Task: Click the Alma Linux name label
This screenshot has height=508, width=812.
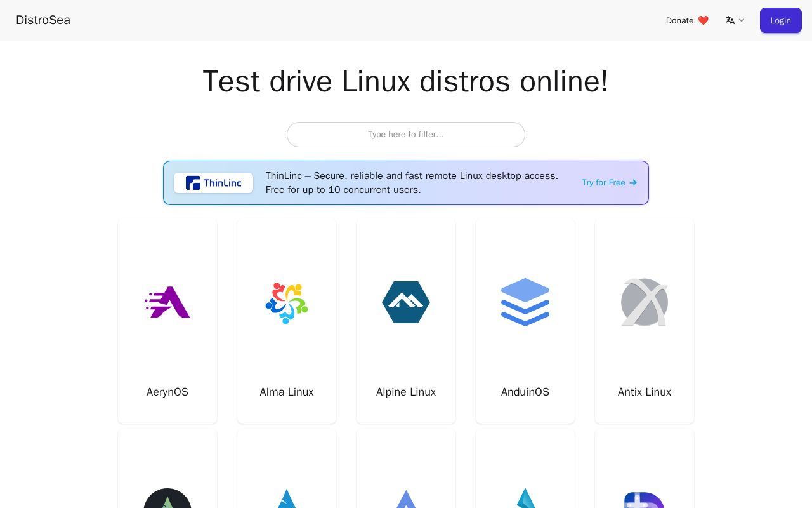Action: coord(287,392)
